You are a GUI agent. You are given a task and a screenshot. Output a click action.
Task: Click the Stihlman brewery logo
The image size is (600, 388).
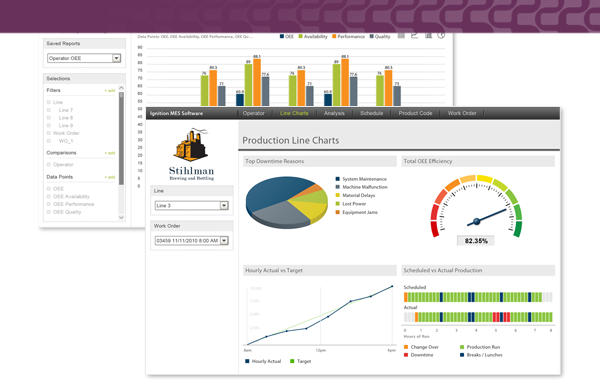click(x=192, y=154)
